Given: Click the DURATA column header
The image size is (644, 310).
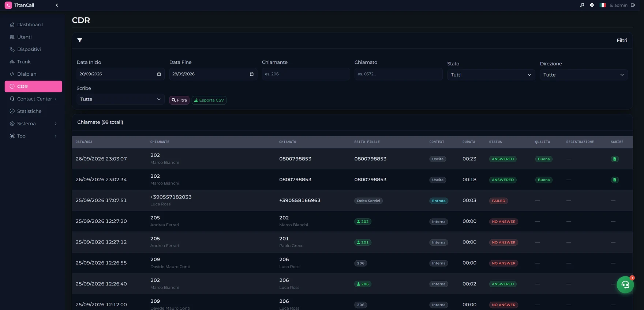Looking at the screenshot, I should pos(469,142).
